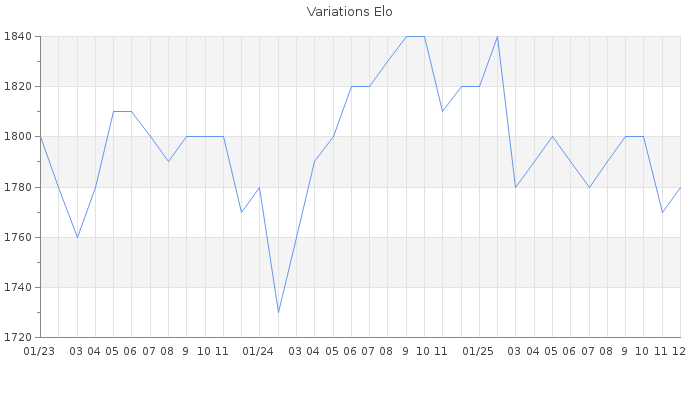700x400 pixels.
Task: Click the 01/23 x-axis date label
Action: [39, 351]
